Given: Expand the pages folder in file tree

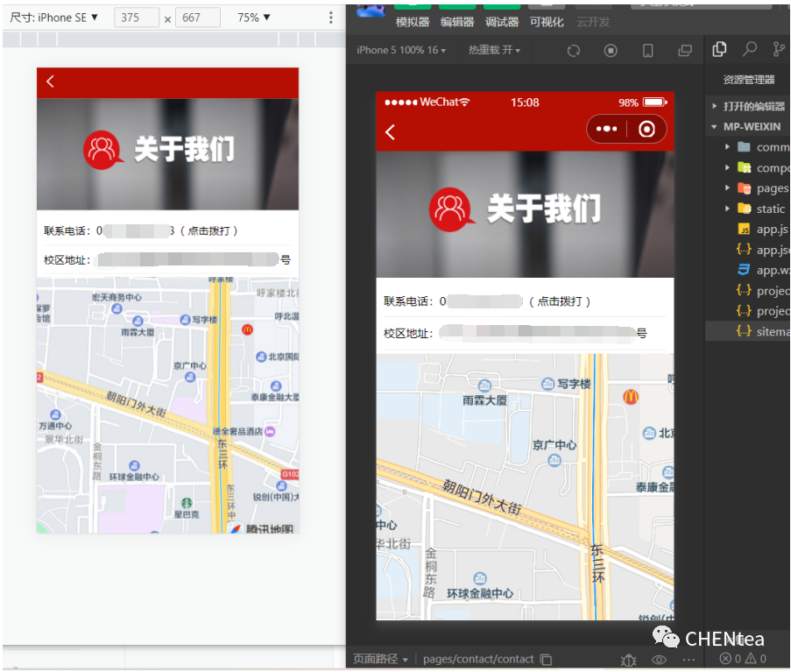Looking at the screenshot, I should coord(757,188).
